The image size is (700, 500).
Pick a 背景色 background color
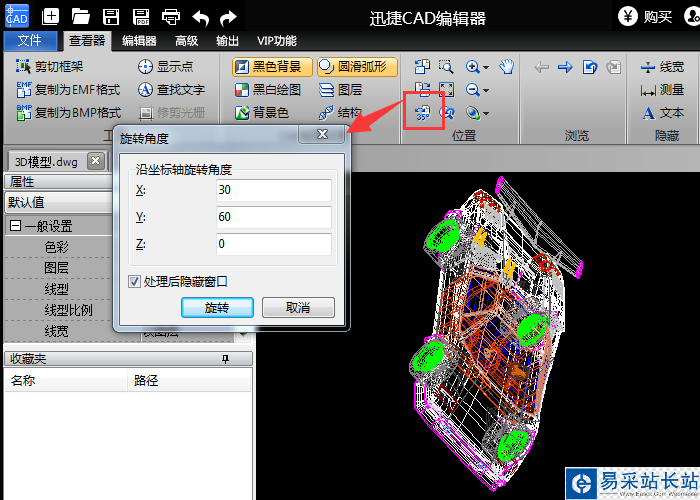(262, 112)
